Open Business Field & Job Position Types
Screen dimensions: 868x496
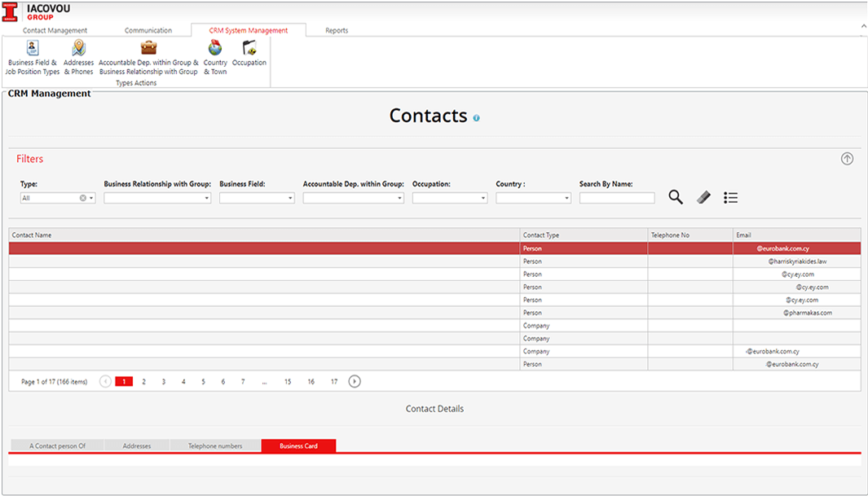click(33, 50)
